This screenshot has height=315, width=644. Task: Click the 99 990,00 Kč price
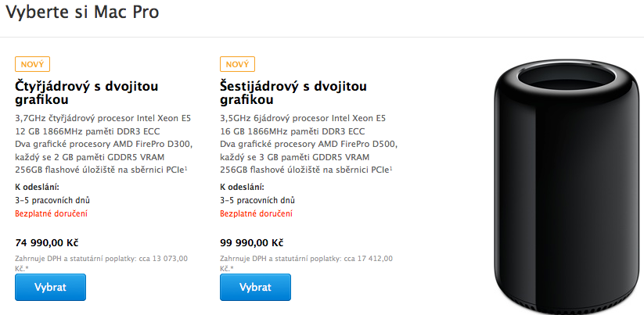tap(252, 242)
